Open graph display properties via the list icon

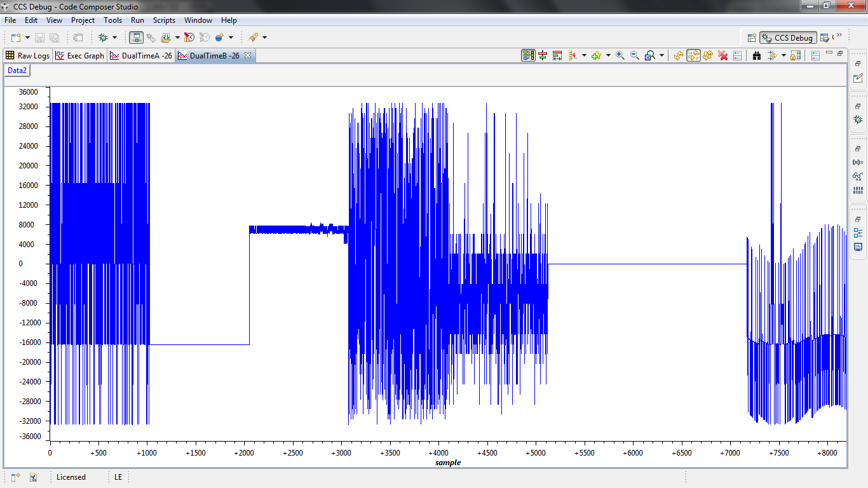coord(737,55)
